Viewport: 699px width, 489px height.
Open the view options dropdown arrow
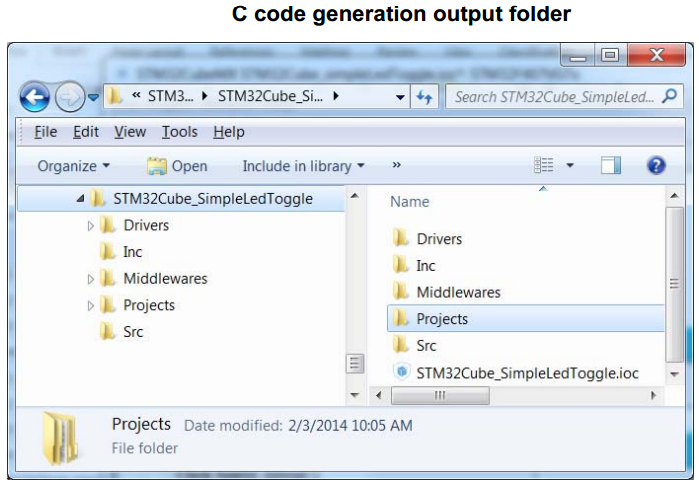tap(570, 166)
